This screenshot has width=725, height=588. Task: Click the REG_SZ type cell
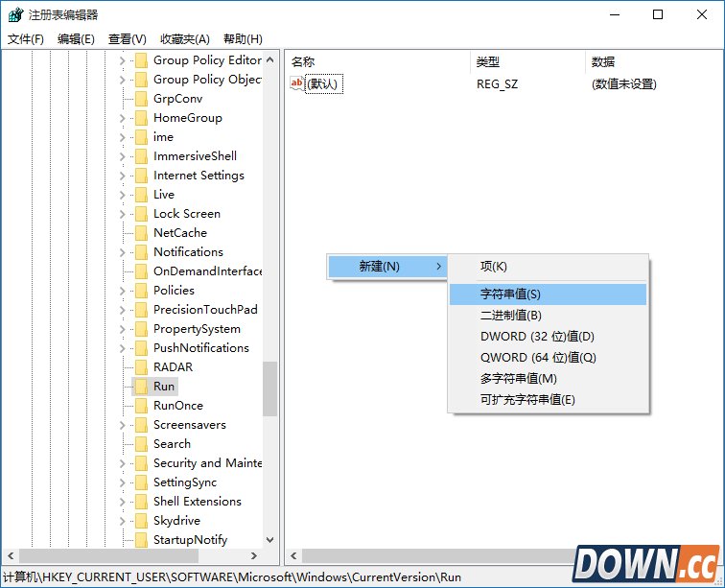[497, 84]
